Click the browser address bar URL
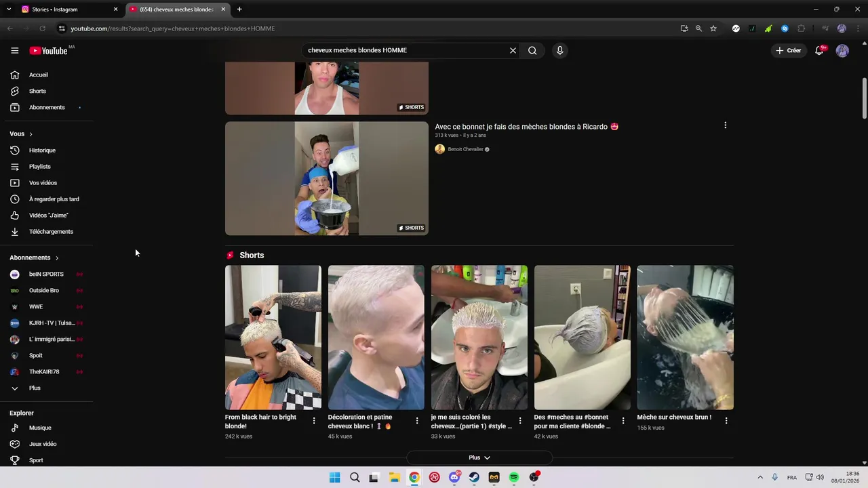 [x=173, y=28]
